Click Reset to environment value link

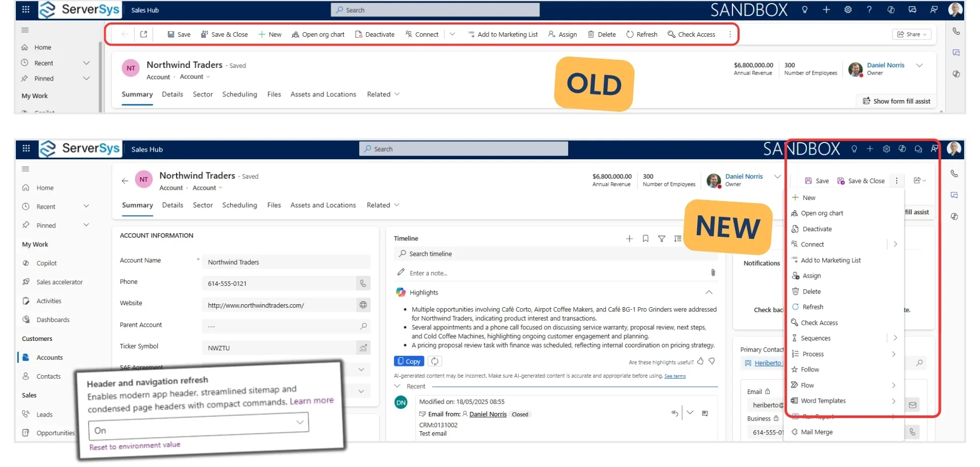[135, 446]
